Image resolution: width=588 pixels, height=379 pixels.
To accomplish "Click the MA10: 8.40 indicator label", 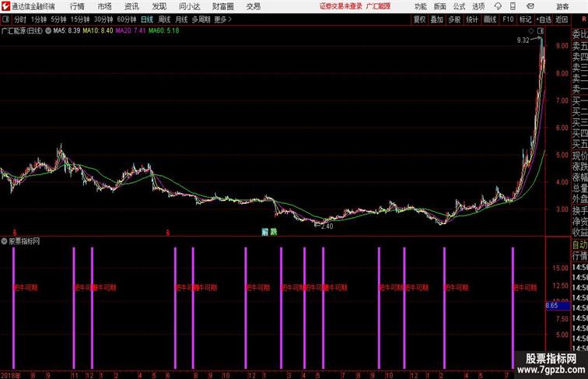I will click(98, 31).
